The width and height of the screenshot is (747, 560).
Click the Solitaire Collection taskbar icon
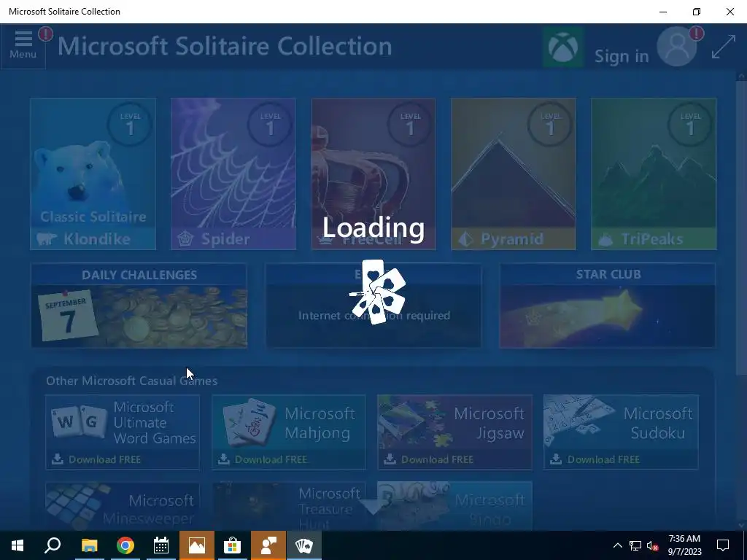pos(304,545)
